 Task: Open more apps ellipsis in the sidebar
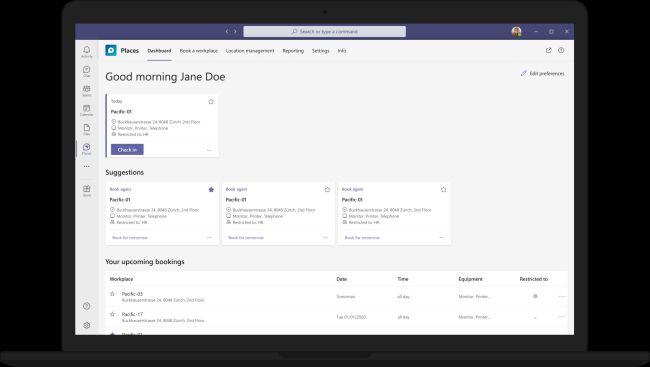click(x=87, y=166)
